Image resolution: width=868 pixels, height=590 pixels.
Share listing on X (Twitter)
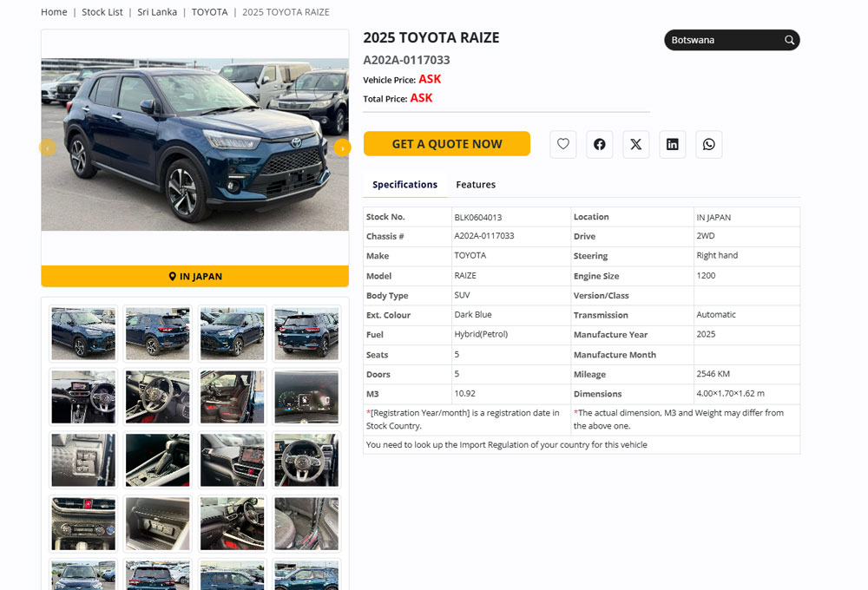click(636, 144)
